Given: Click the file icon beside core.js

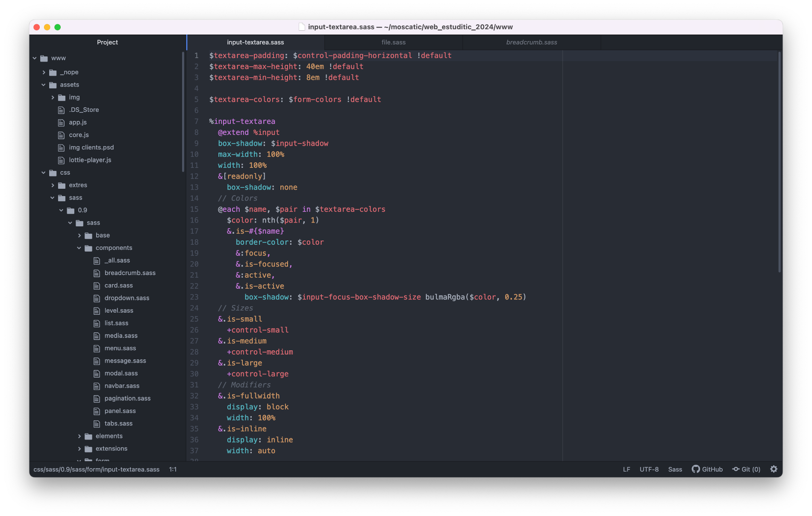Looking at the screenshot, I should pyautogui.click(x=61, y=135).
